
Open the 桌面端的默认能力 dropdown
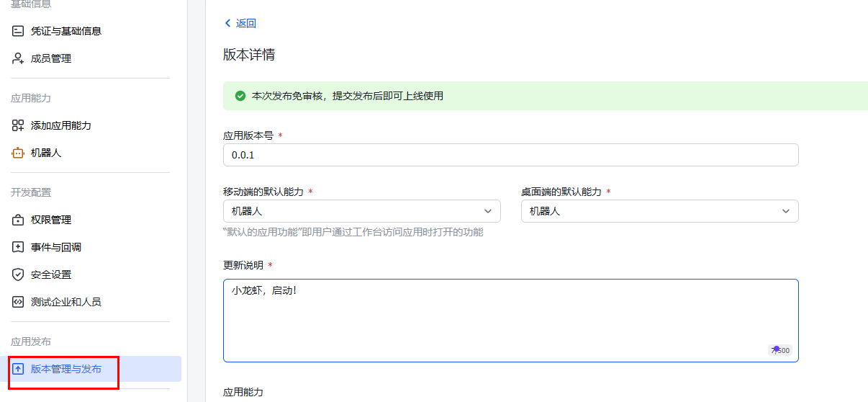660,211
